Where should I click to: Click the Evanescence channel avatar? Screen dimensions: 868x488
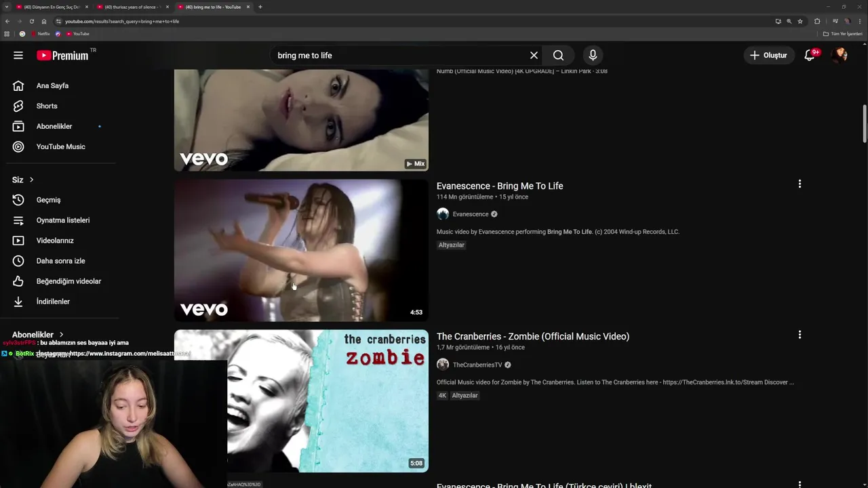tap(443, 214)
